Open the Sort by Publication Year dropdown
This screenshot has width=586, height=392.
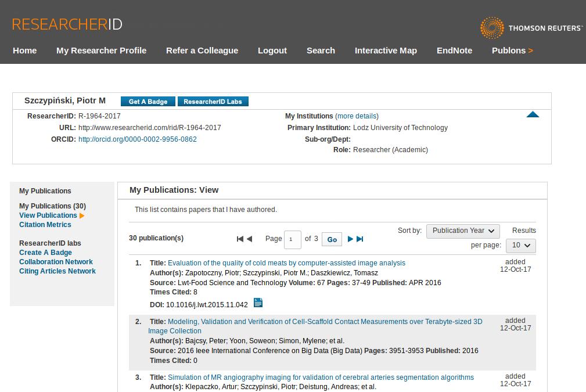coord(463,231)
